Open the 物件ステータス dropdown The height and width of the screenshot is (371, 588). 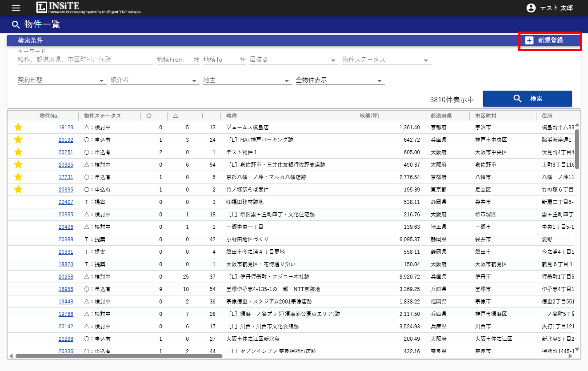click(386, 60)
